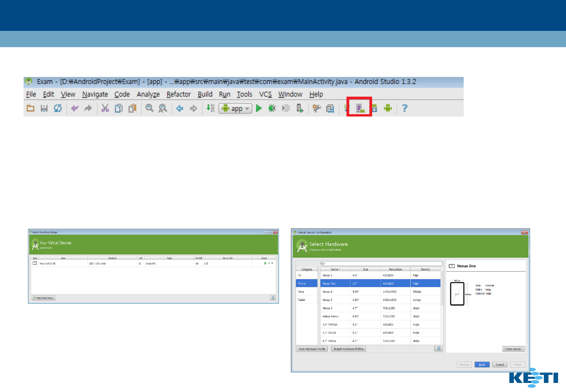Click the Open folder toolbar icon

pos(30,108)
